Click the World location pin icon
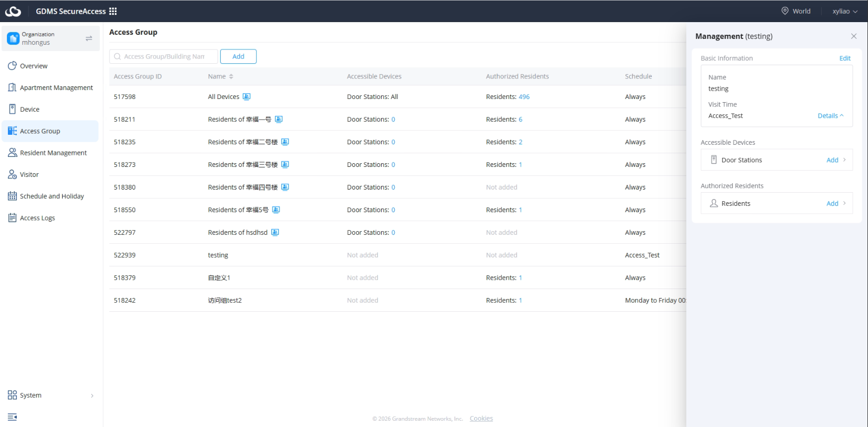Viewport: 868px width, 427px height. pos(785,11)
